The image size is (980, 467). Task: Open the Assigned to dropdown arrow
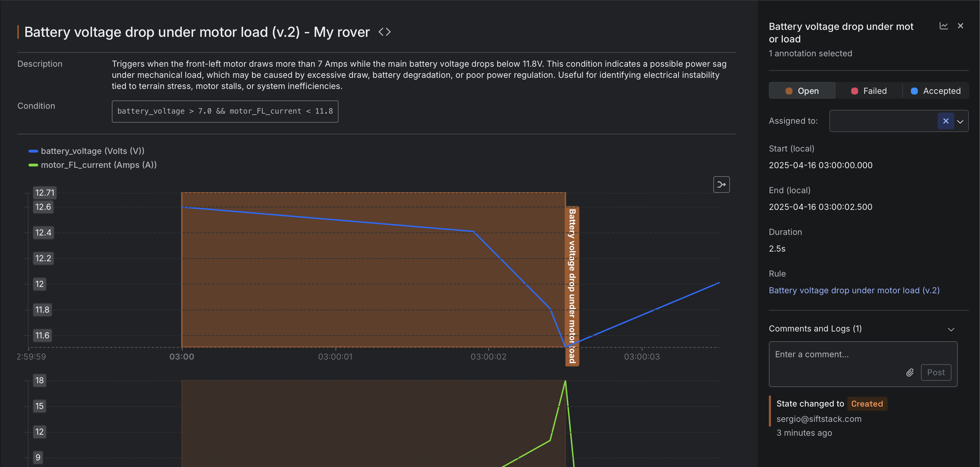960,121
